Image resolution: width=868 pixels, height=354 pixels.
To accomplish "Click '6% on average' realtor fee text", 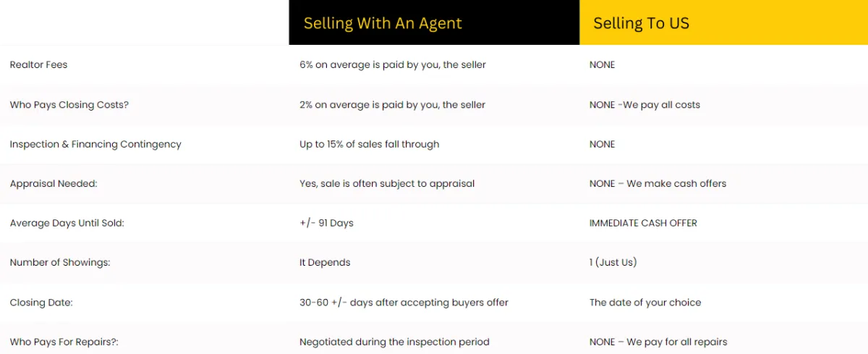I will tap(392, 65).
